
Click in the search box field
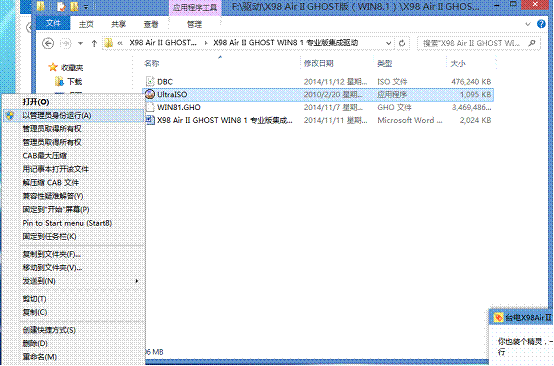coord(479,43)
